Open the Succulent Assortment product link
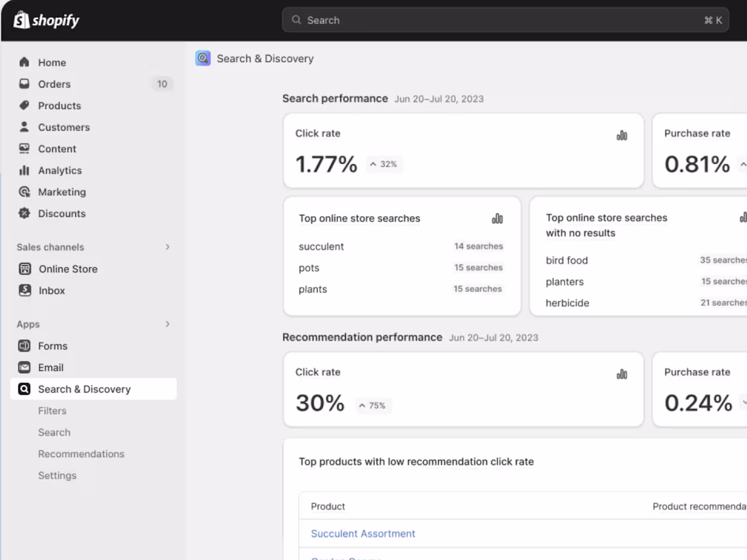Image resolution: width=747 pixels, height=560 pixels. tap(363, 534)
